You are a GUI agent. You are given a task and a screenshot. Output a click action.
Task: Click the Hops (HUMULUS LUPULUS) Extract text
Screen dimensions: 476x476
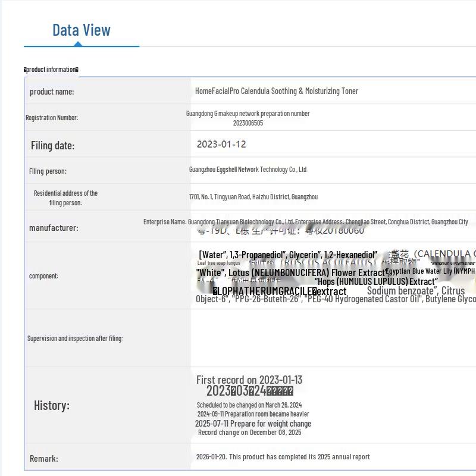pyautogui.click(x=377, y=281)
